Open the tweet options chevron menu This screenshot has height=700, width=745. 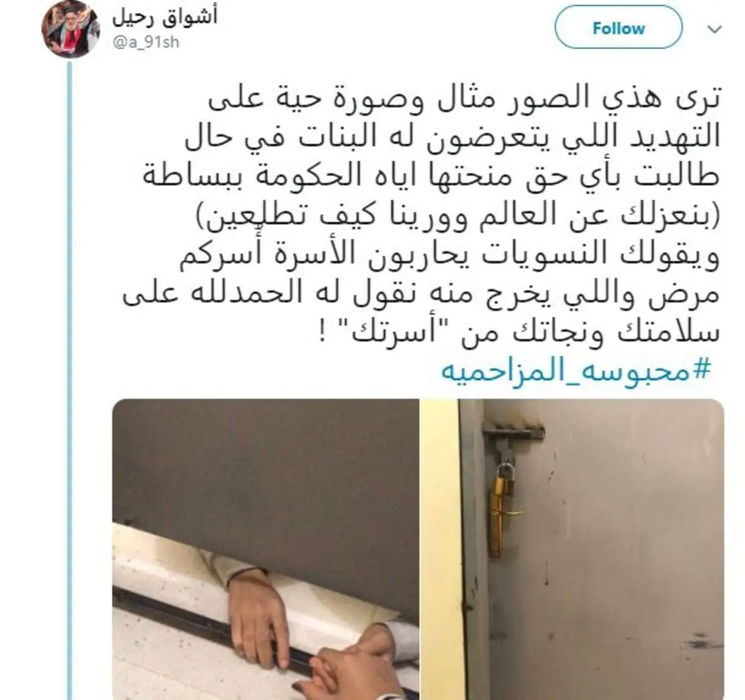(715, 29)
